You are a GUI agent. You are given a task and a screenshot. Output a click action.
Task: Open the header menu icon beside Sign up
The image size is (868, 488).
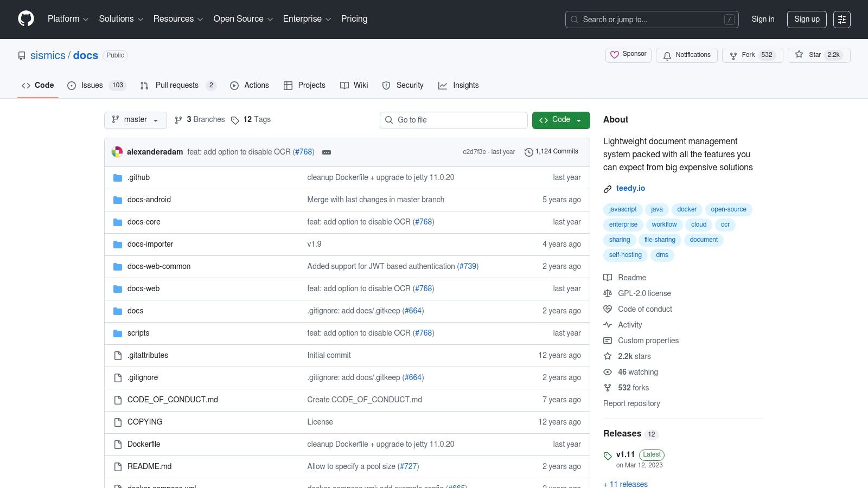click(841, 20)
